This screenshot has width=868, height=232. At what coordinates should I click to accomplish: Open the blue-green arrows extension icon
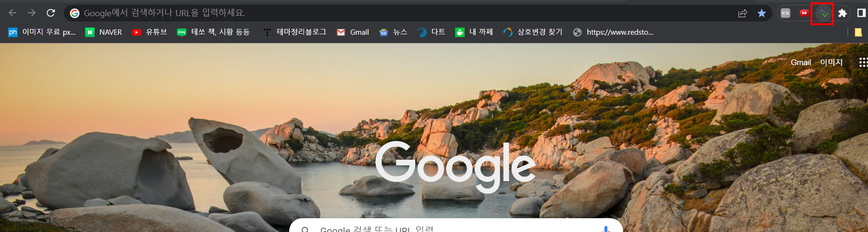822,13
